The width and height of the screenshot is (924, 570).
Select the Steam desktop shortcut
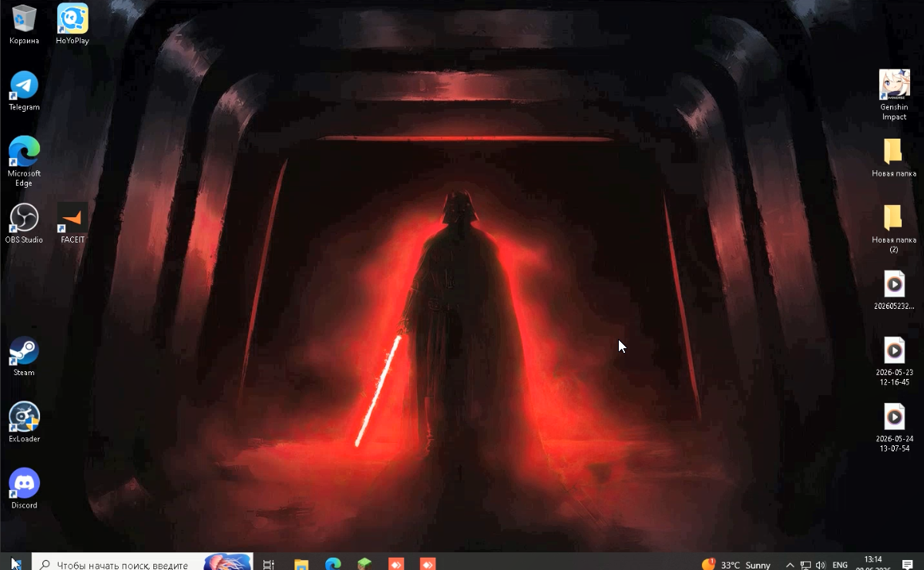24,356
